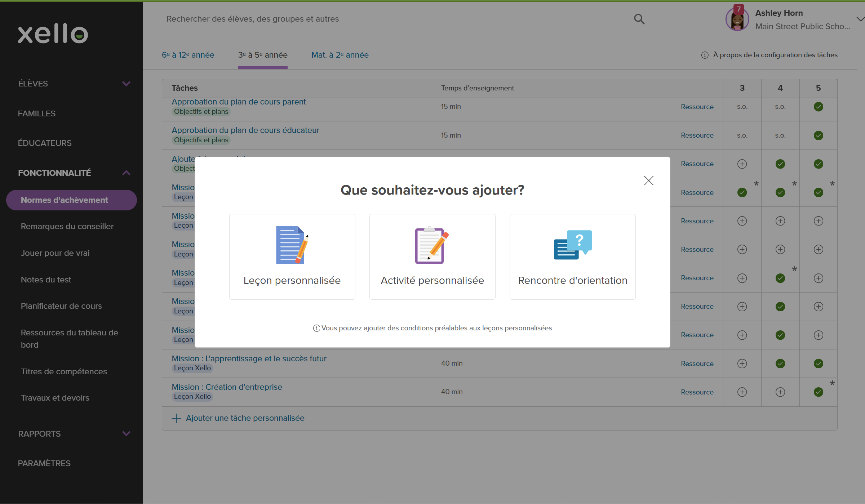This screenshot has width=865, height=504.
Task: Click the Xello logo
Action: [x=53, y=34]
